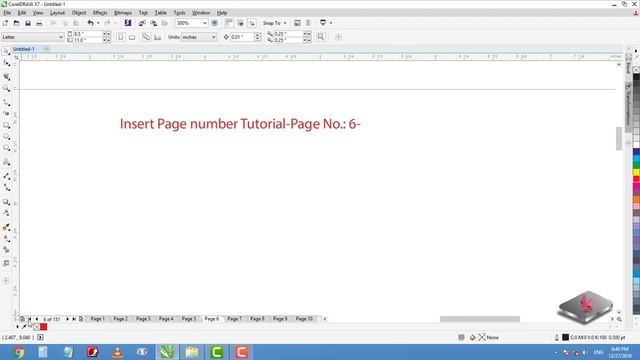The height and width of the screenshot is (360, 640).
Task: Select the Zoom tool in toolbox
Action: (6, 88)
